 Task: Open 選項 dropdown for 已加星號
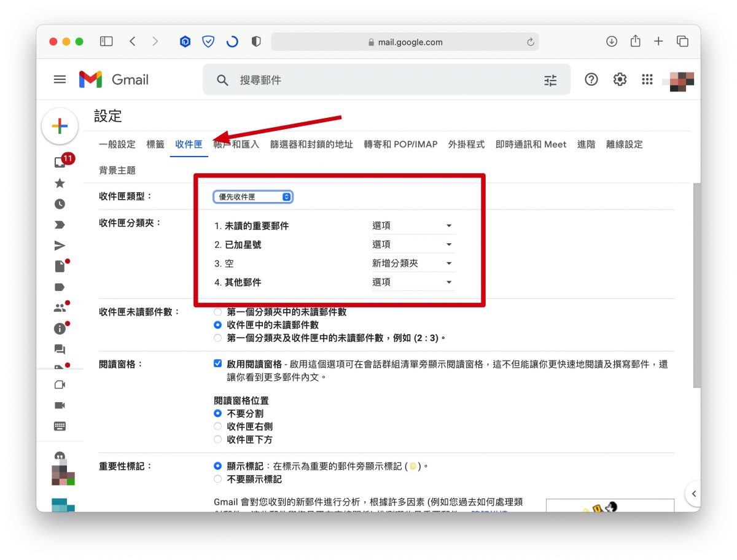coord(413,244)
